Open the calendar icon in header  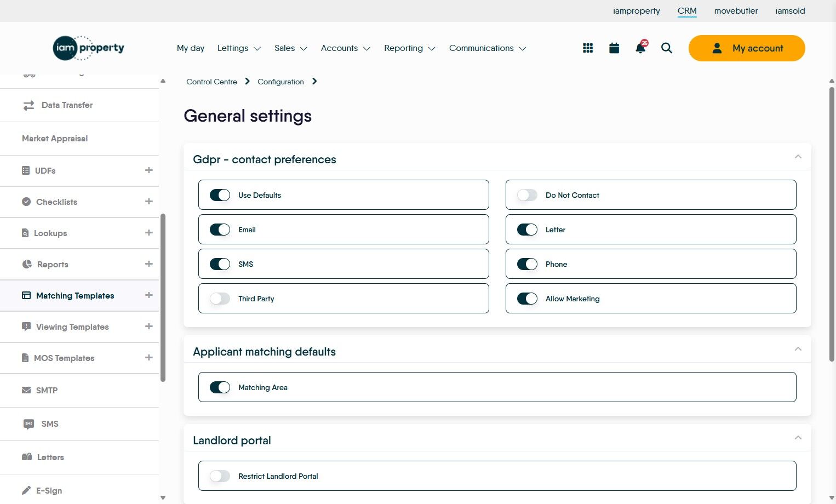(x=614, y=48)
